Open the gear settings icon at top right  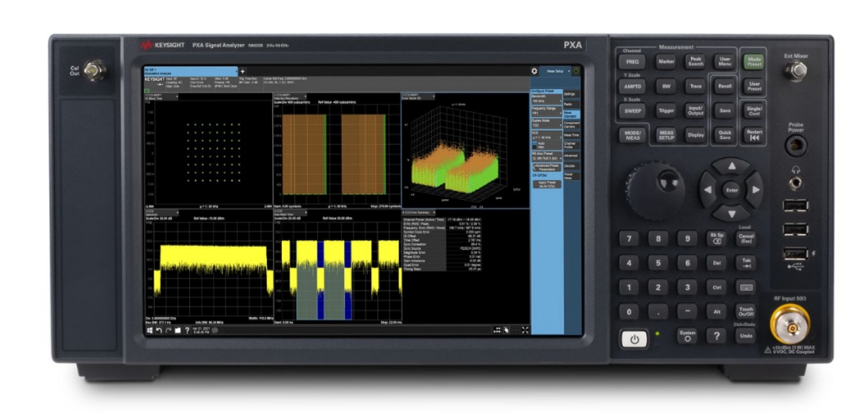point(534,70)
